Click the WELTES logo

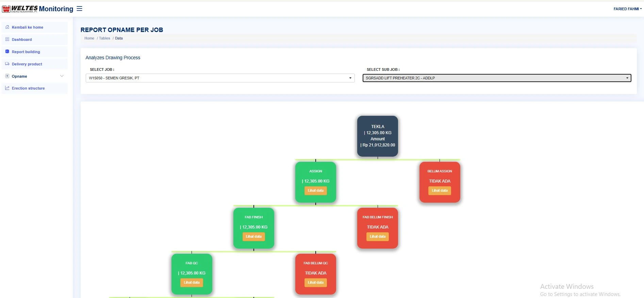pos(20,9)
